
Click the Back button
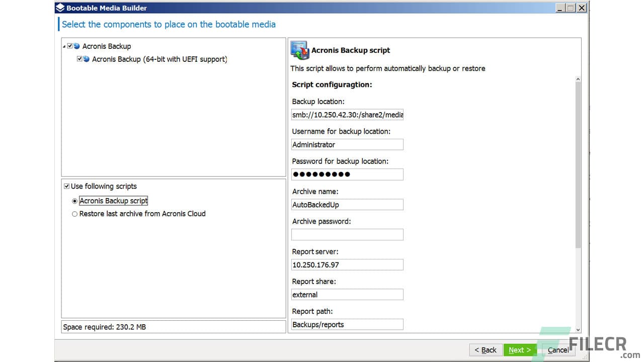(485, 350)
